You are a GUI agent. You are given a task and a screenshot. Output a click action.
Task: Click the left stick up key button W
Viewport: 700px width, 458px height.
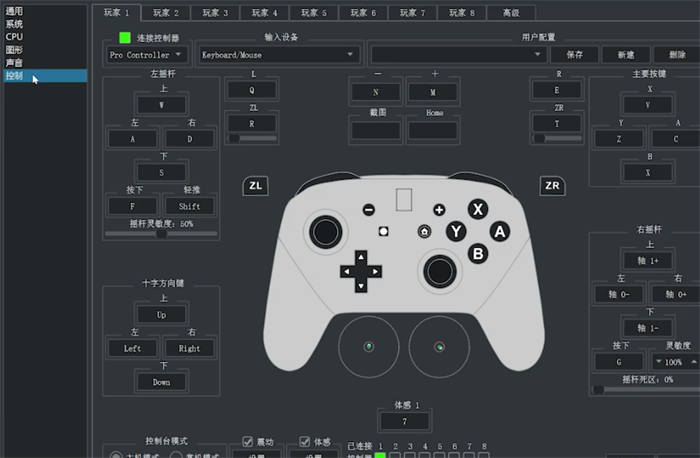[161, 105]
